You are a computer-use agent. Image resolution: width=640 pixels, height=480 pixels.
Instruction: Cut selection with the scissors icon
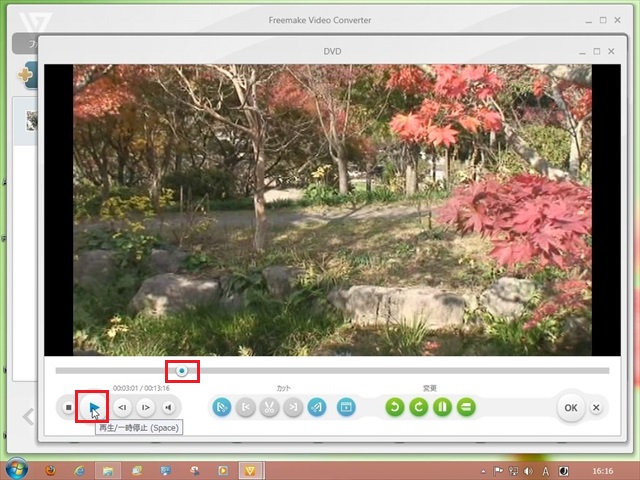tap(270, 407)
